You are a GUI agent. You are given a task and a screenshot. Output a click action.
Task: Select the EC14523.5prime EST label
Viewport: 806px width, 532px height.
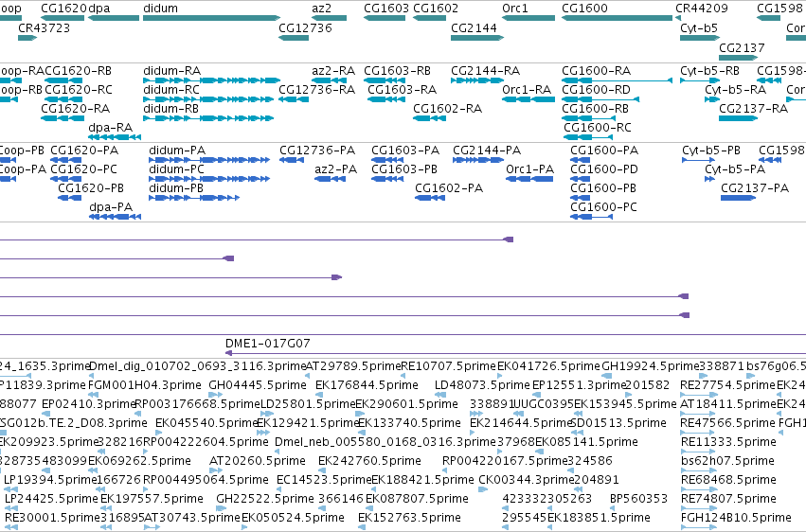pos(323,479)
